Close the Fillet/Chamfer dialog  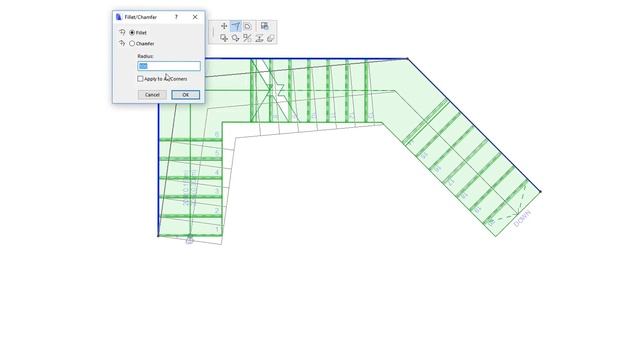[x=195, y=17]
